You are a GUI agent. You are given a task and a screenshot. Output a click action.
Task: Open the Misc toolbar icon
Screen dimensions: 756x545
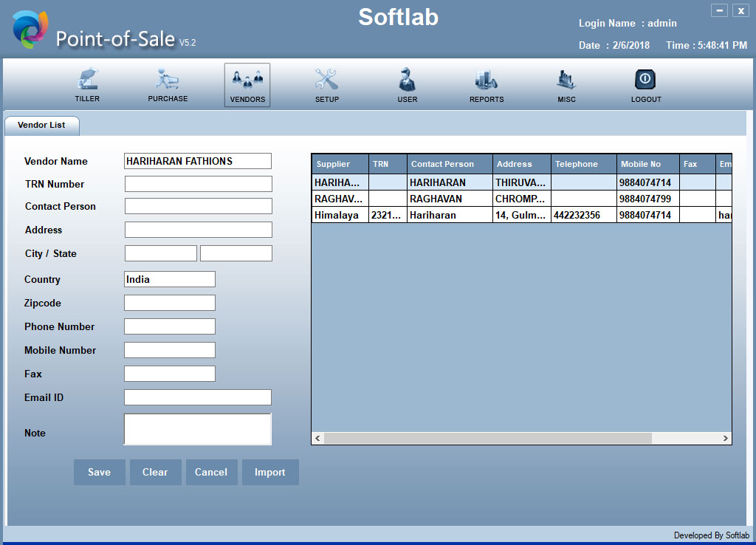pyautogui.click(x=566, y=80)
